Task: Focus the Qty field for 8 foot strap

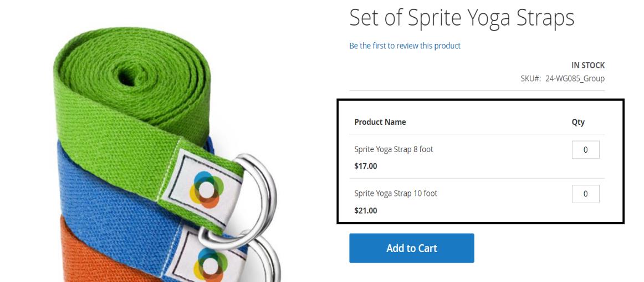Action: click(585, 150)
